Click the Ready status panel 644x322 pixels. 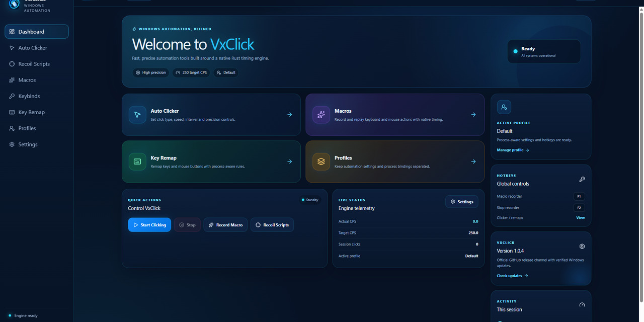click(x=544, y=51)
